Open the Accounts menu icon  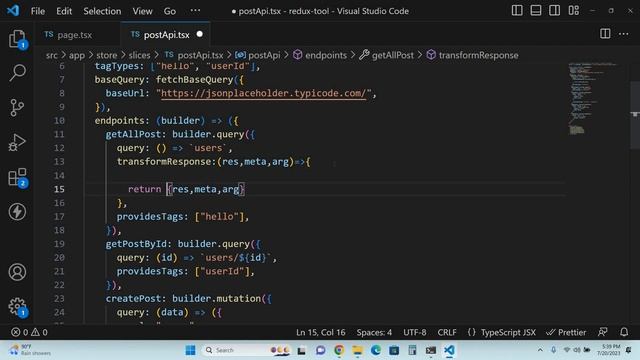point(17,272)
